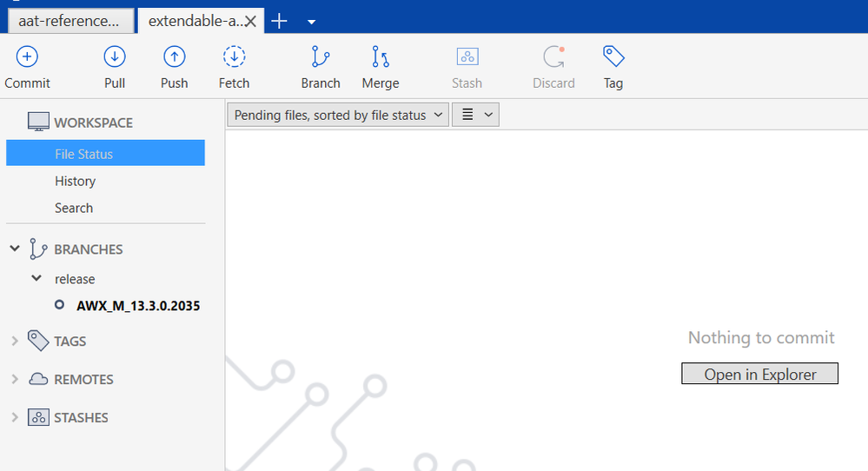Click the Workspace monitor icon

[x=38, y=122]
